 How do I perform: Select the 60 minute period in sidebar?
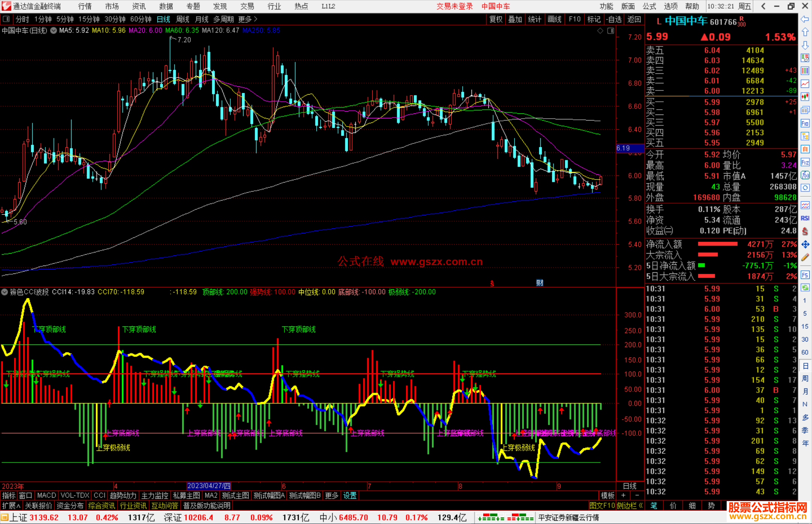[805, 352]
